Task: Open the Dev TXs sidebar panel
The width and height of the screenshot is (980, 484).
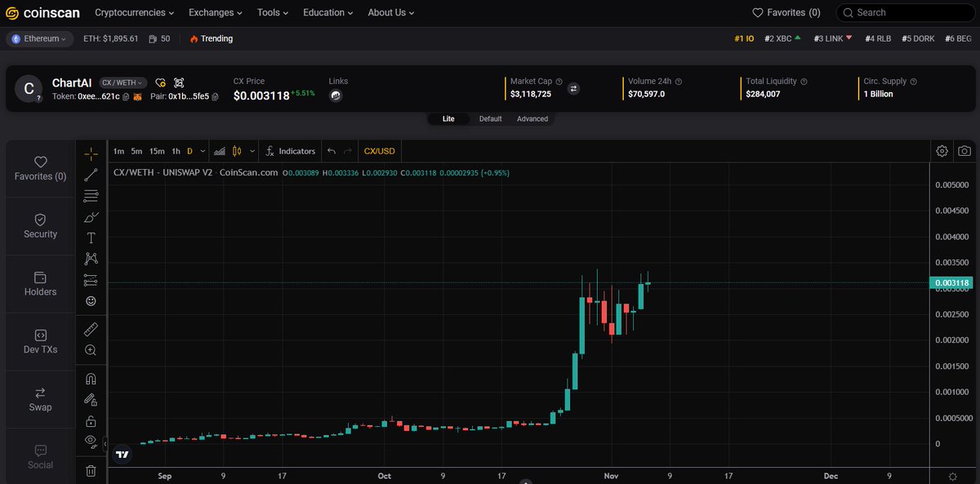Action: [40, 342]
